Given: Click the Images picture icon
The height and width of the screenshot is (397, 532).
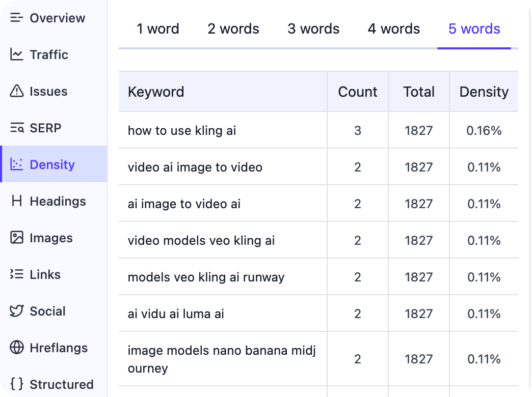Looking at the screenshot, I should tap(17, 238).
